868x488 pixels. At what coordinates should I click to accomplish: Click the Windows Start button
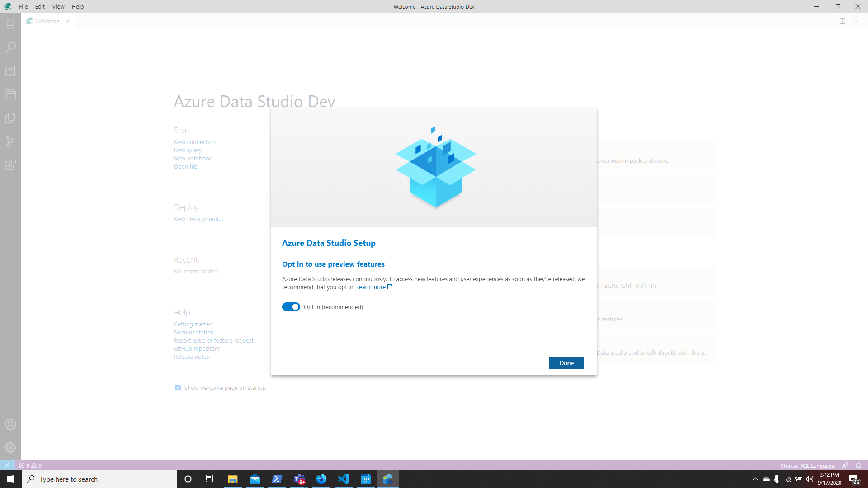coord(11,479)
